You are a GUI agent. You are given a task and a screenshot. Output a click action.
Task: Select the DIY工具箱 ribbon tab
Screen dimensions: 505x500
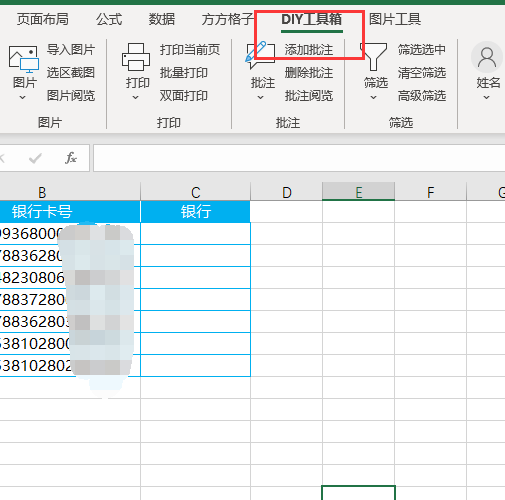point(312,19)
